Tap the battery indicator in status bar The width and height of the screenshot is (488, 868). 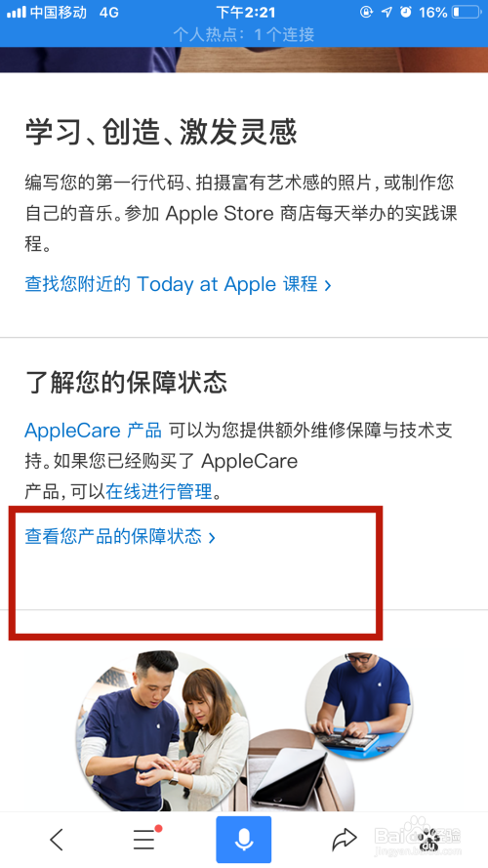(467, 12)
